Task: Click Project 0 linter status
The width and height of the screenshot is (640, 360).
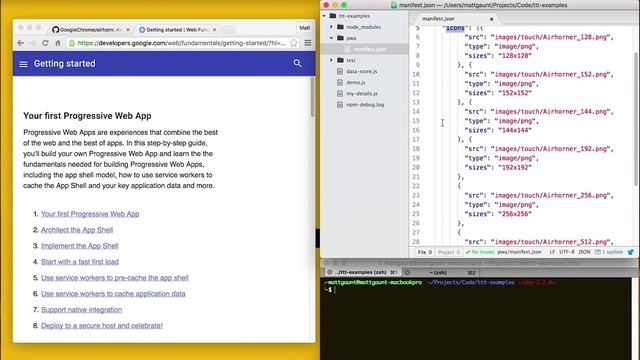Action: pyautogui.click(x=449, y=252)
